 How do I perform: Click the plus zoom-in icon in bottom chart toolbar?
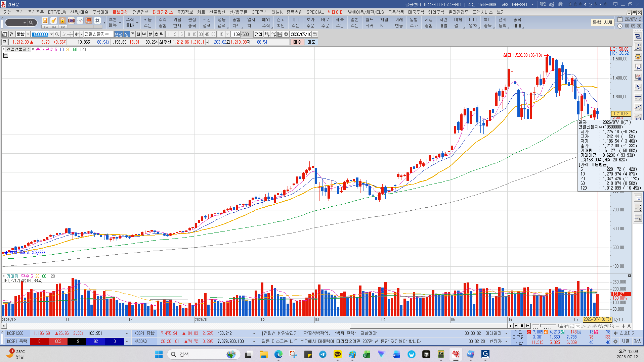pos(624,326)
